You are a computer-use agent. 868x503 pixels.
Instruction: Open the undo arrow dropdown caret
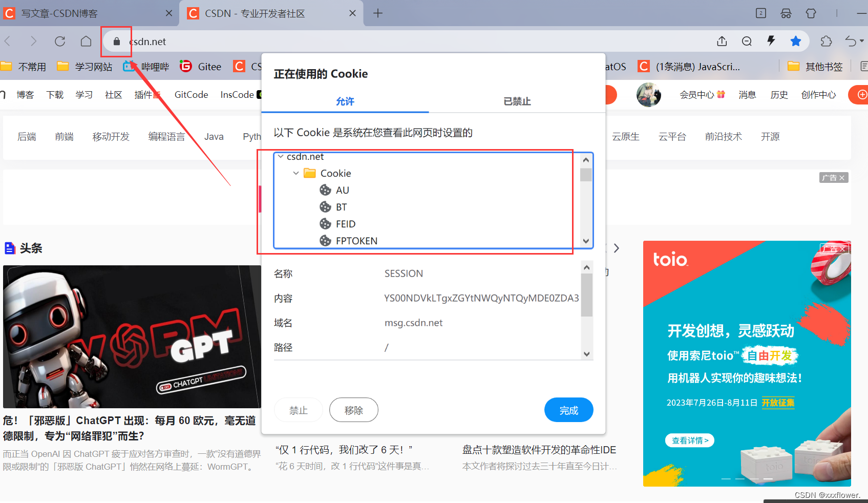(x=862, y=41)
